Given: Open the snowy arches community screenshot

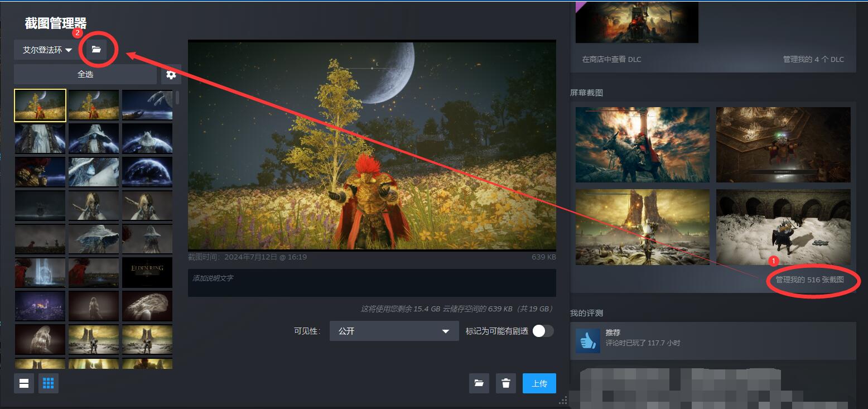Looking at the screenshot, I should click(783, 227).
